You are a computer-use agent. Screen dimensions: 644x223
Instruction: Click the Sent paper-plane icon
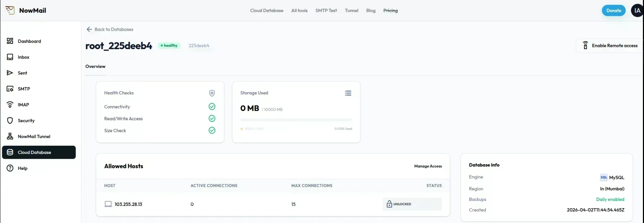click(10, 73)
